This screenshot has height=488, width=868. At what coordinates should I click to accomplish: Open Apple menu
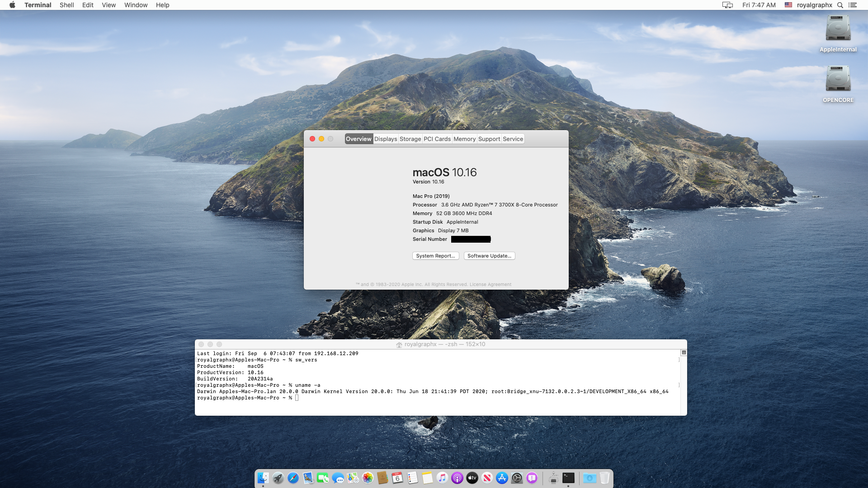[12, 5]
